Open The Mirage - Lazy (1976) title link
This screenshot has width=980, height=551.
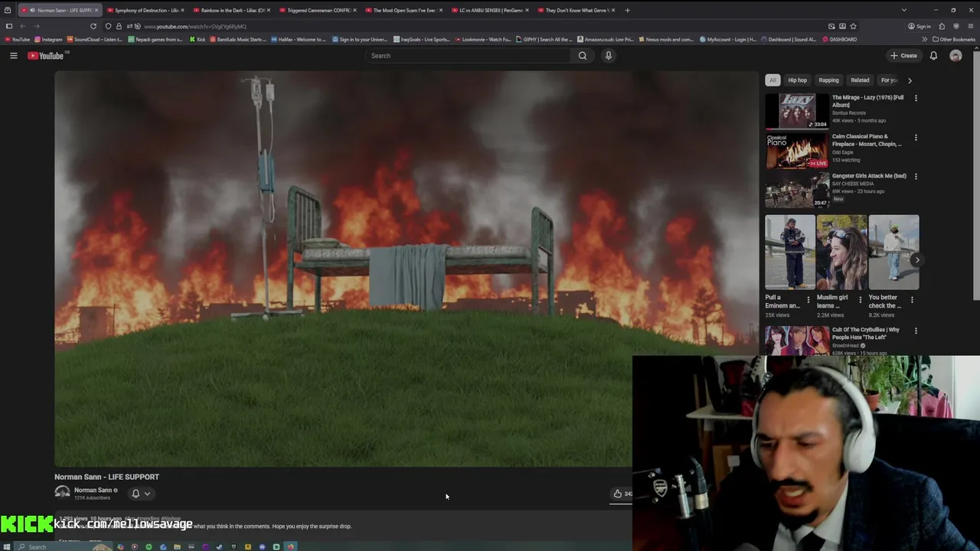pos(868,101)
